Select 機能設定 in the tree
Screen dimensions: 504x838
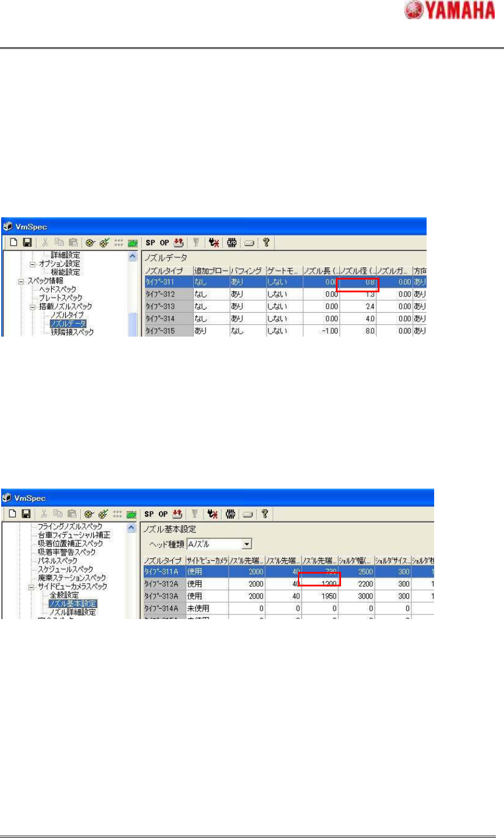point(66,272)
